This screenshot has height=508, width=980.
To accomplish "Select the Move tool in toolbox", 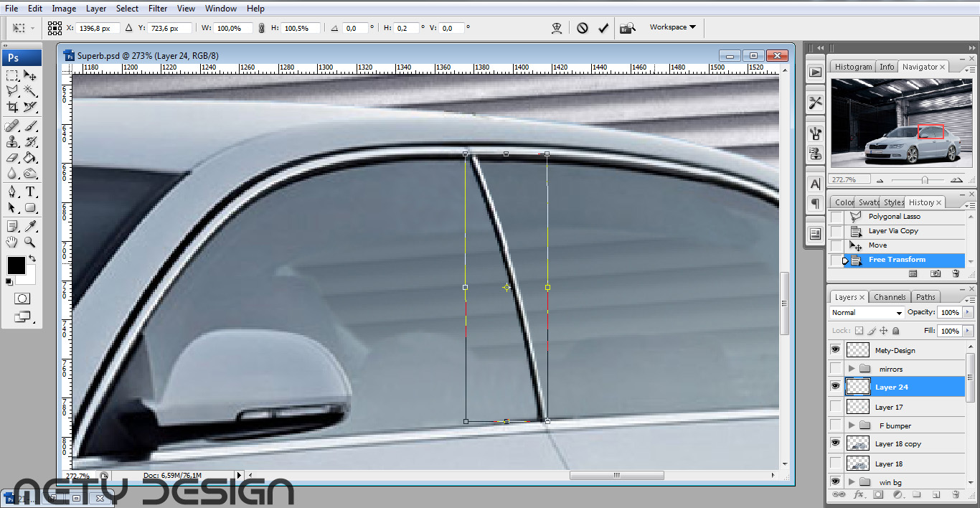I will tap(30, 75).
